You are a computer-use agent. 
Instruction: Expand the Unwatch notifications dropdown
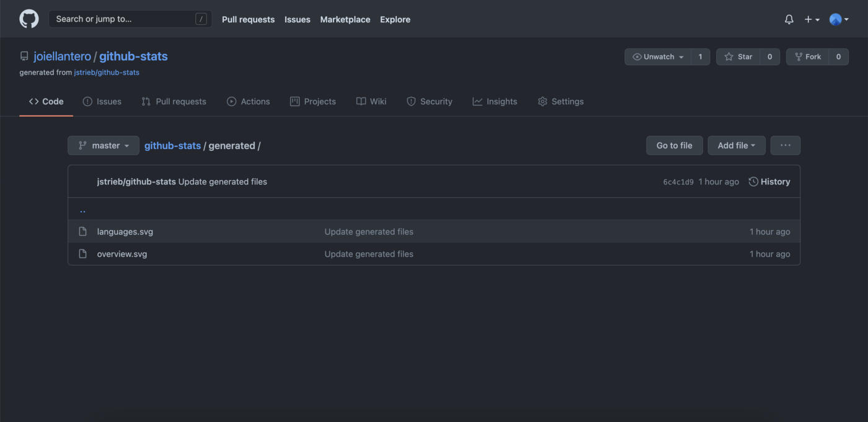(658, 56)
